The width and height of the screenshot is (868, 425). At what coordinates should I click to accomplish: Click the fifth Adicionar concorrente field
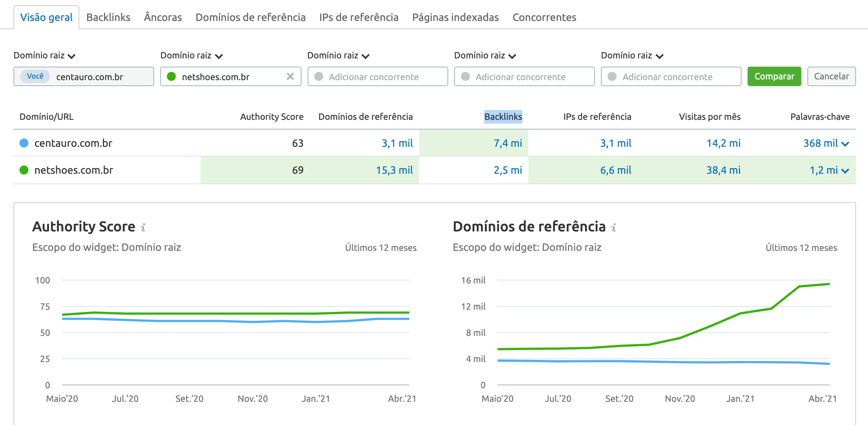tap(671, 76)
